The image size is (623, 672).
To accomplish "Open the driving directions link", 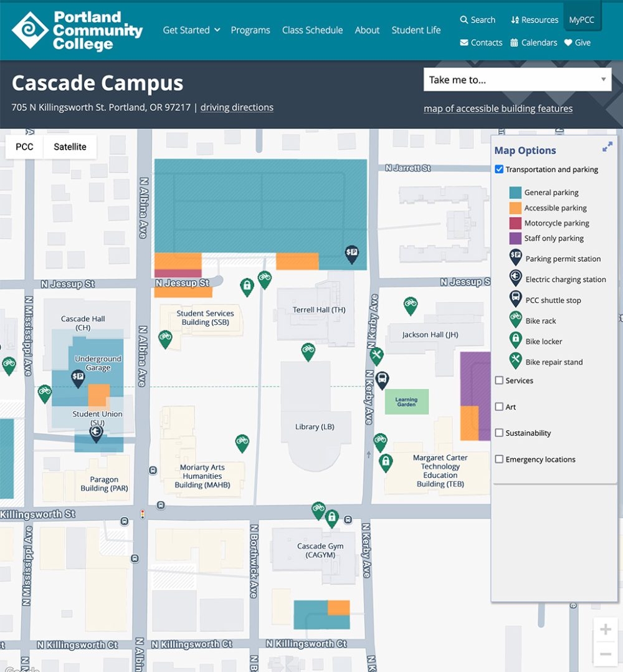I will (236, 107).
